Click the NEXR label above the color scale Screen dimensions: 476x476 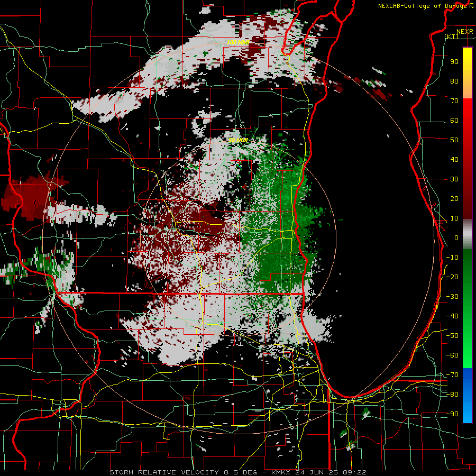coord(464,32)
